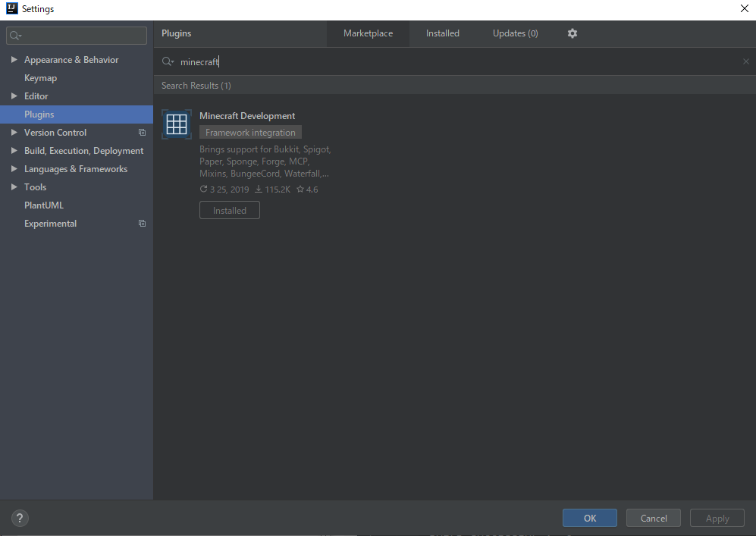This screenshot has width=756, height=536.
Task: Click the 'Plugins' page heading
Action: [x=177, y=33]
